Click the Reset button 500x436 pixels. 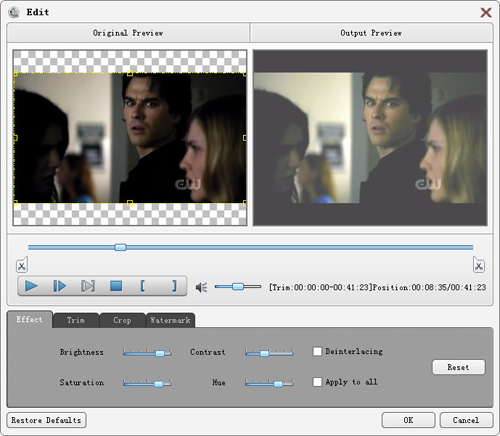[x=458, y=367]
